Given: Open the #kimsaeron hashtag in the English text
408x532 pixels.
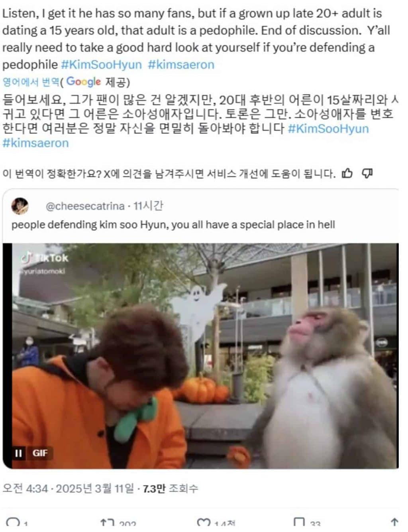Looking at the screenshot, I should point(181,65).
